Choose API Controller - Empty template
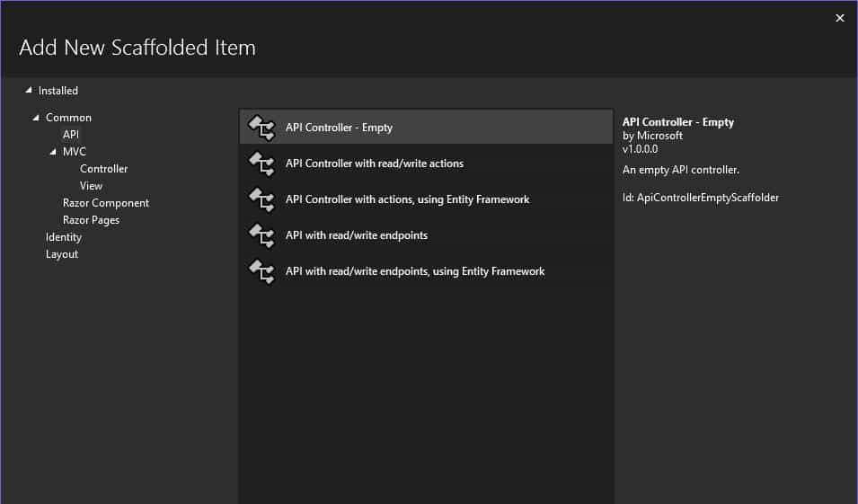The height and width of the screenshot is (504, 858). pyautogui.click(x=426, y=127)
